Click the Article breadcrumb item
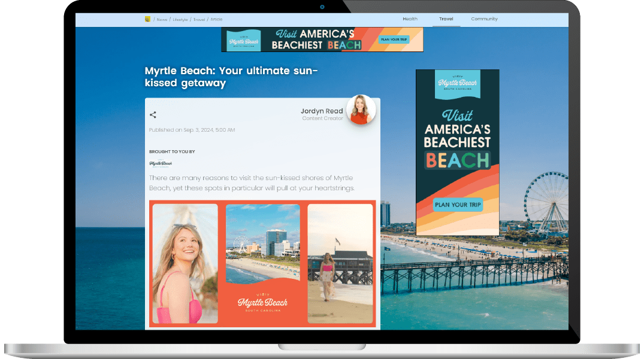644x359 pixels. (216, 20)
